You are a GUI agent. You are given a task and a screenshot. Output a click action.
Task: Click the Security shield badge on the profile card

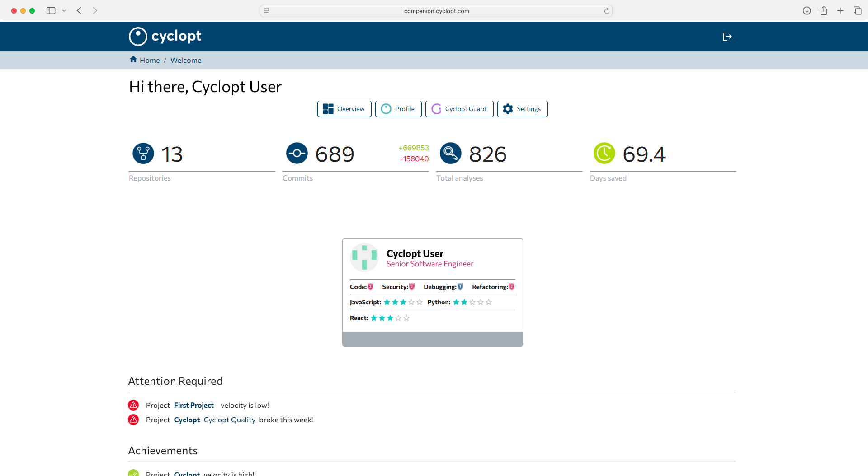(412, 286)
